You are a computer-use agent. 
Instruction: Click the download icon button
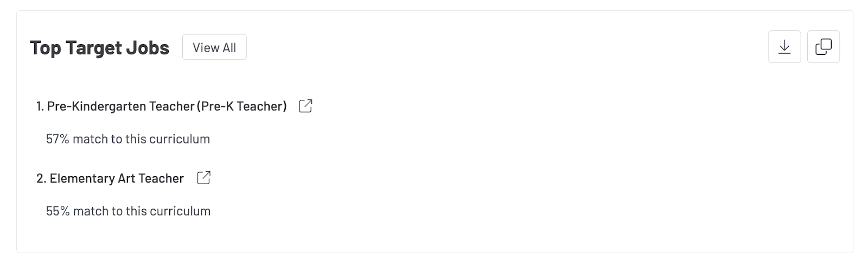coord(784,47)
